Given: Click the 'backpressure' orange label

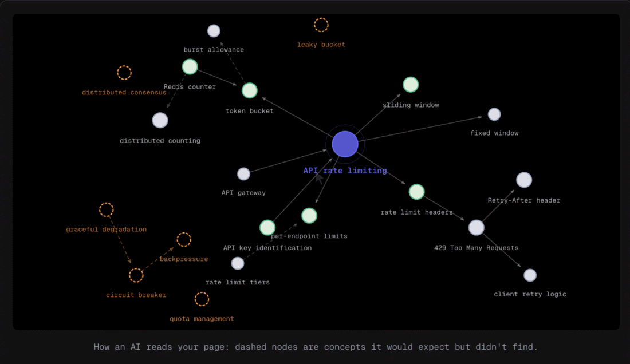Looking at the screenshot, I should coord(184,259).
